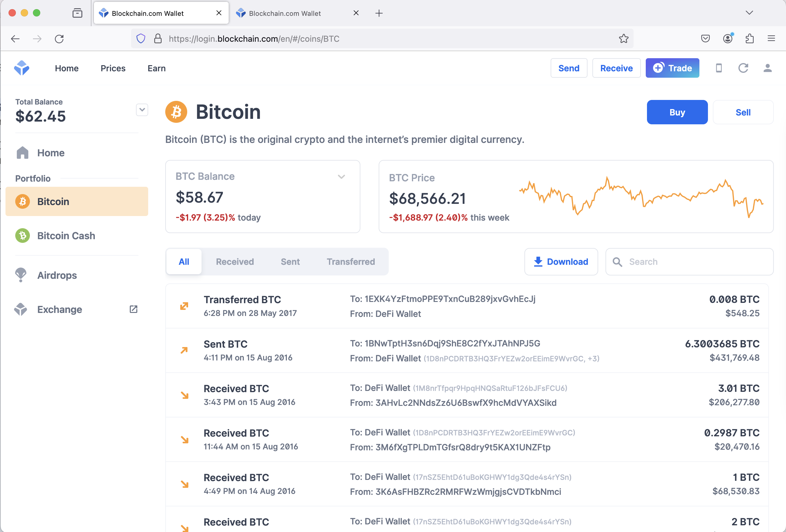Viewport: 786px width, 532px height.
Task: Open the mobile device pairing icon
Action: click(x=719, y=68)
